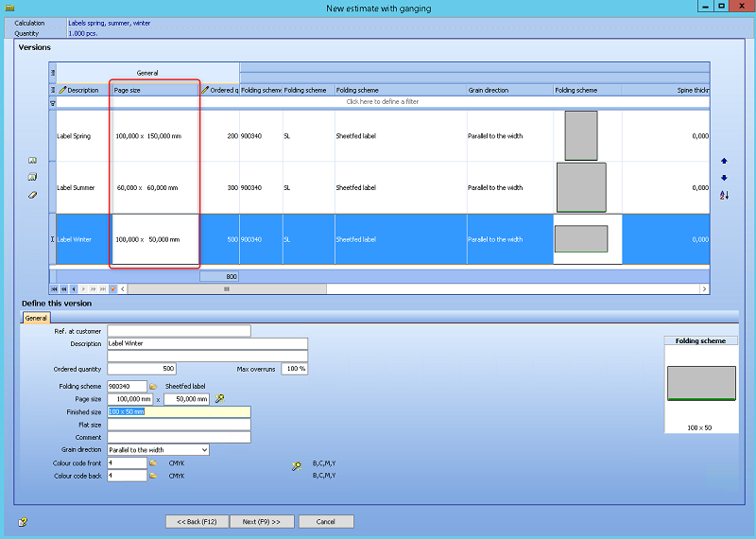Click the Page size width field 100,000 mm

pos(130,399)
